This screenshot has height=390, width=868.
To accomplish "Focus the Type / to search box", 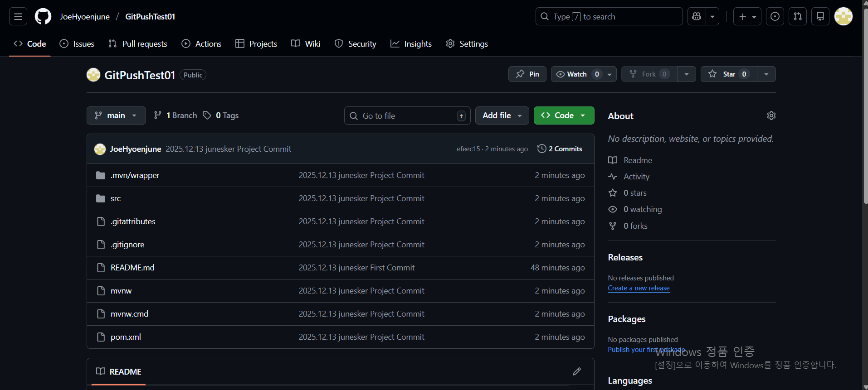I will (x=609, y=17).
